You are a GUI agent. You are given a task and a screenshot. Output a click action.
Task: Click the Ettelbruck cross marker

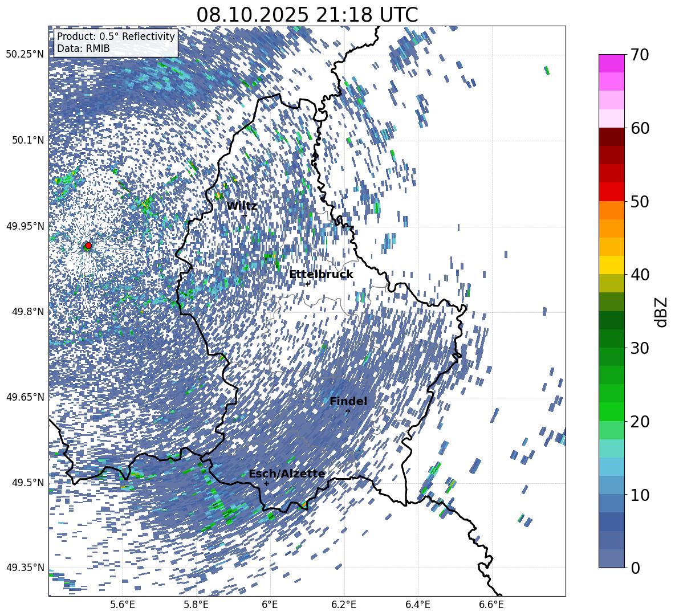click(x=307, y=284)
